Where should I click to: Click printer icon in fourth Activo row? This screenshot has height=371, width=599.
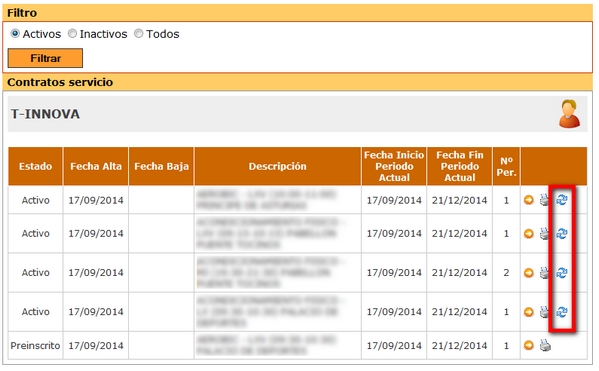(x=544, y=312)
